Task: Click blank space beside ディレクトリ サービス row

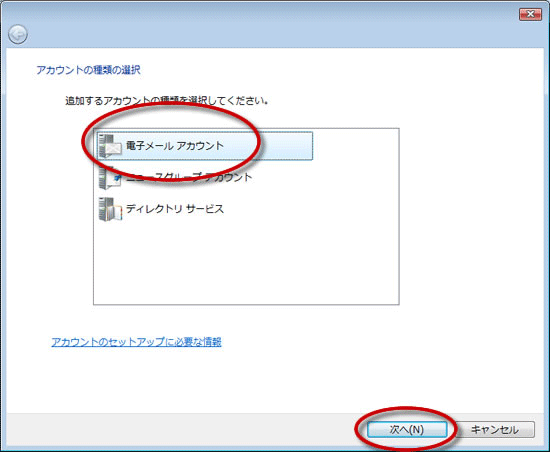Action: click(x=309, y=209)
